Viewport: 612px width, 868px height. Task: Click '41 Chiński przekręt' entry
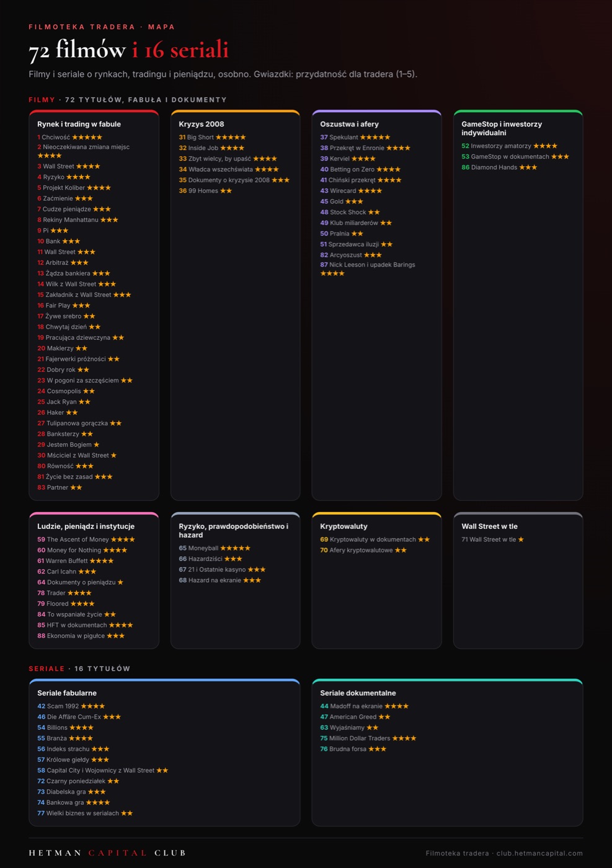pyautogui.click(x=361, y=180)
